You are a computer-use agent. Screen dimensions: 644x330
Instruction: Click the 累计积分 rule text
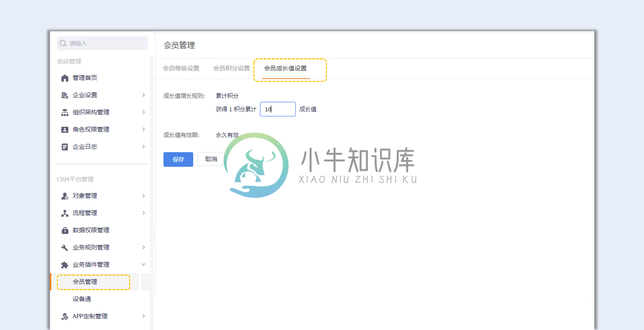coord(227,96)
